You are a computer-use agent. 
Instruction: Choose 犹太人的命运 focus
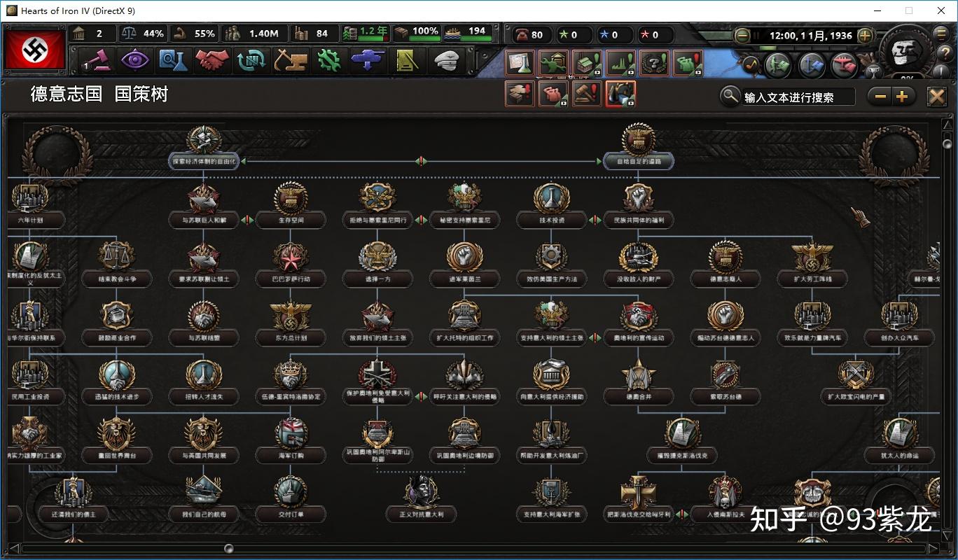click(x=898, y=442)
